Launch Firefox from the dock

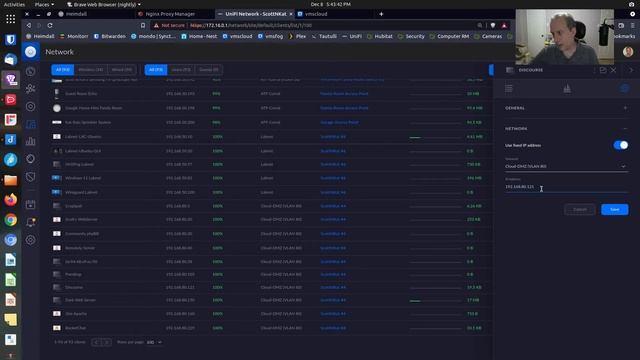tap(11, 200)
